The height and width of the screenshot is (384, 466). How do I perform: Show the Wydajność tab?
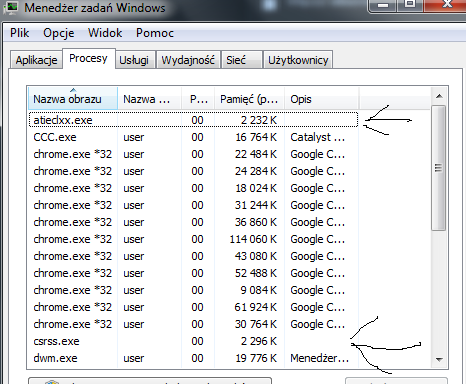(188, 60)
